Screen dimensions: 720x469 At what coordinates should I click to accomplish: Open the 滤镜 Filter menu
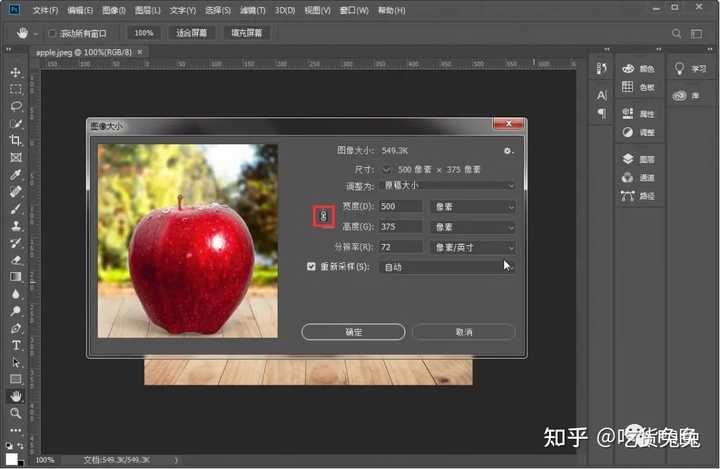pos(253,10)
